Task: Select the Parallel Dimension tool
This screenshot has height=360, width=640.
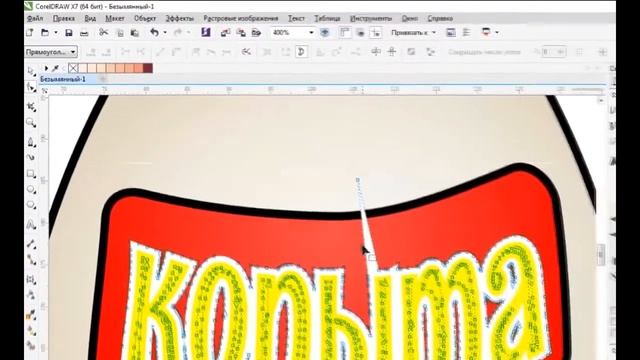Action: click(x=31, y=244)
